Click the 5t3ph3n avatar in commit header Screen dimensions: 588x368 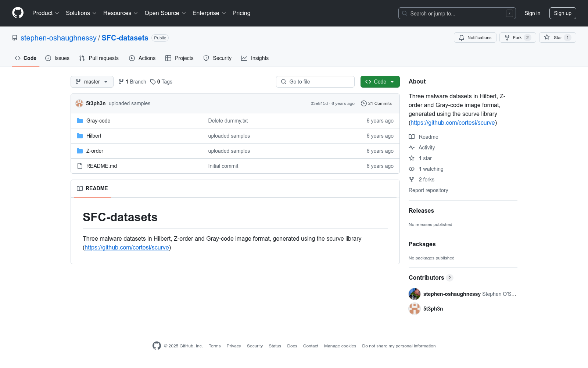pyautogui.click(x=79, y=103)
